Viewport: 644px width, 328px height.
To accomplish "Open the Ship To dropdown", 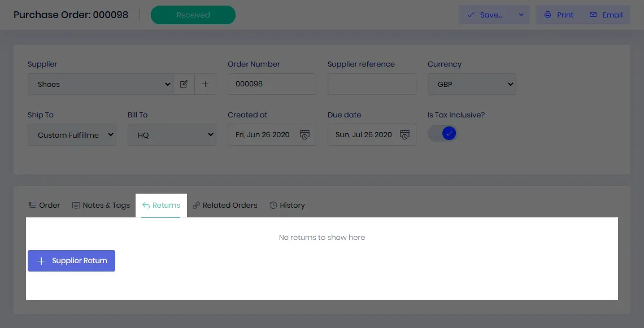I will [x=72, y=135].
